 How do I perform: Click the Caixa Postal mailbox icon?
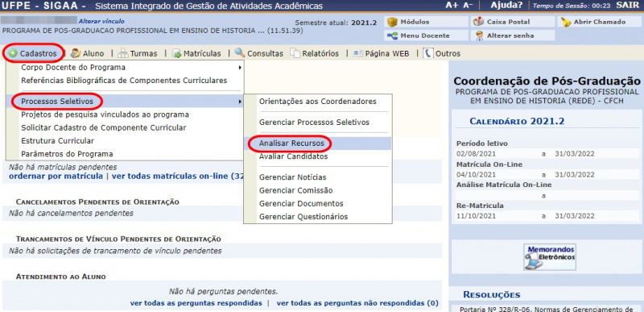pos(478,22)
